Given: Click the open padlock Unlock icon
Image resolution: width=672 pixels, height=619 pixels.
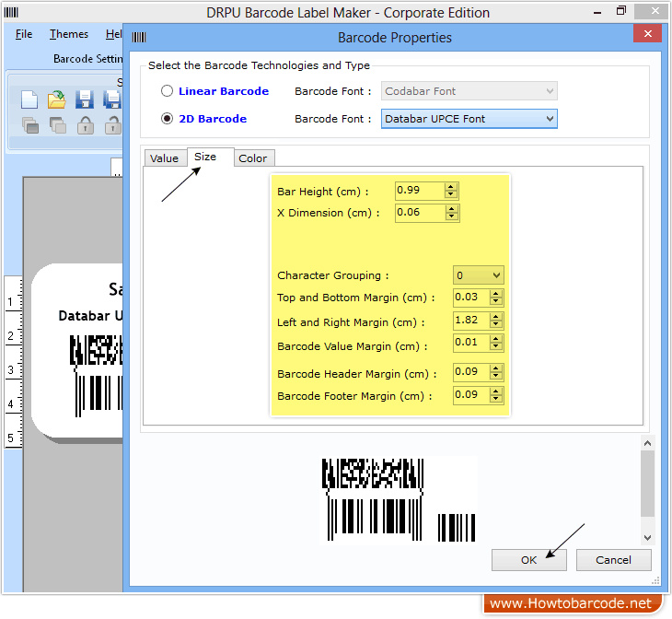Looking at the screenshot, I should tap(113, 125).
